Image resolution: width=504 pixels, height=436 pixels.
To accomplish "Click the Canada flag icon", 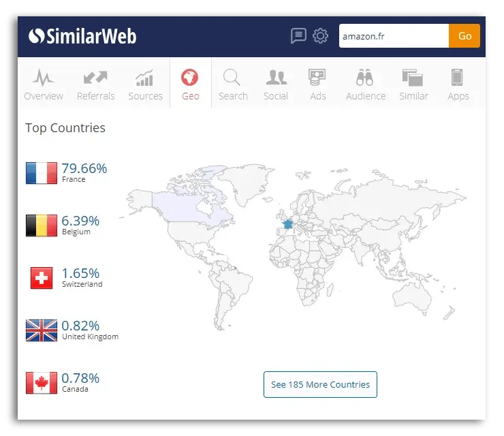I will point(42,383).
